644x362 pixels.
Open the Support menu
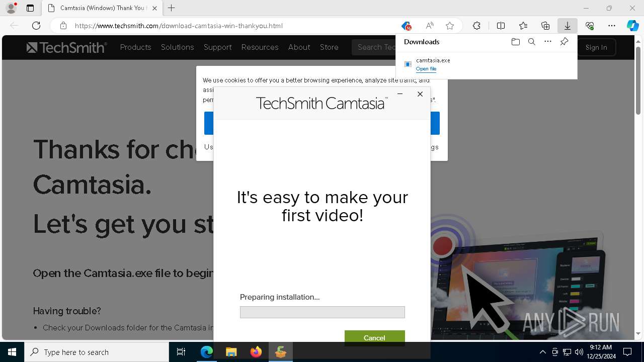(x=217, y=47)
